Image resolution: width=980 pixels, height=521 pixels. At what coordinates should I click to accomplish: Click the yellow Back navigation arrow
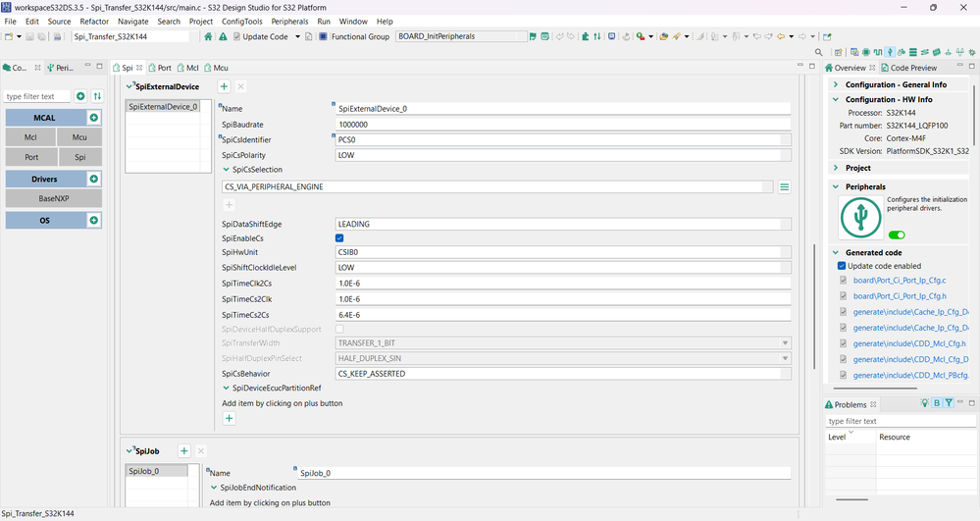point(781,36)
